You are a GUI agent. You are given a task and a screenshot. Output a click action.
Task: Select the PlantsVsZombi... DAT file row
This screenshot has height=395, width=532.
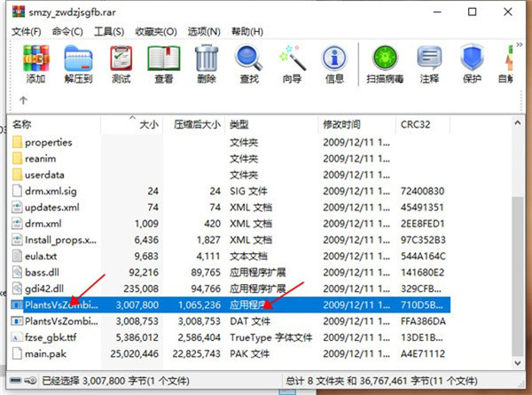tap(230, 321)
